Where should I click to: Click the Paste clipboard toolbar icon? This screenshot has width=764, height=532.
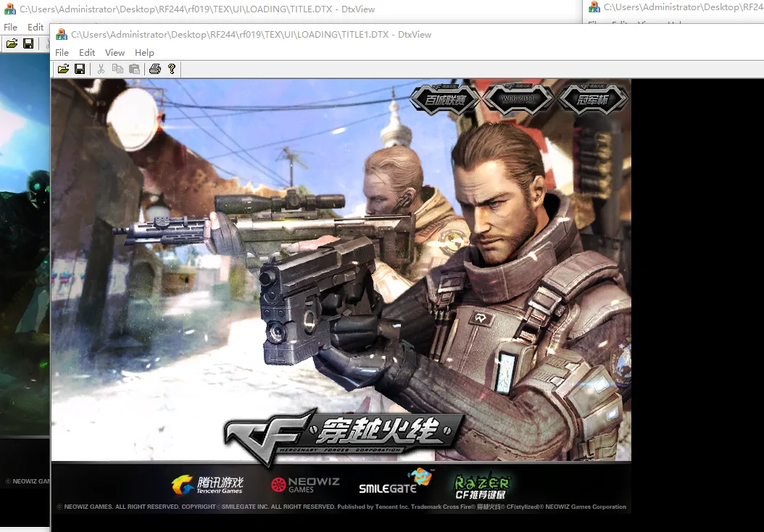(134, 69)
